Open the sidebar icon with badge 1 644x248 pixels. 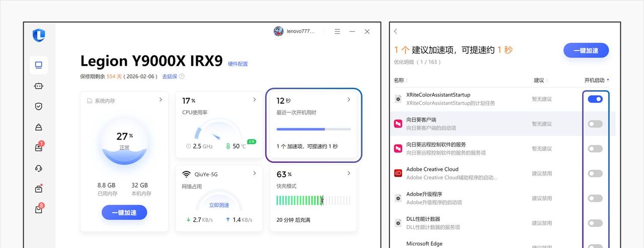[x=39, y=147]
